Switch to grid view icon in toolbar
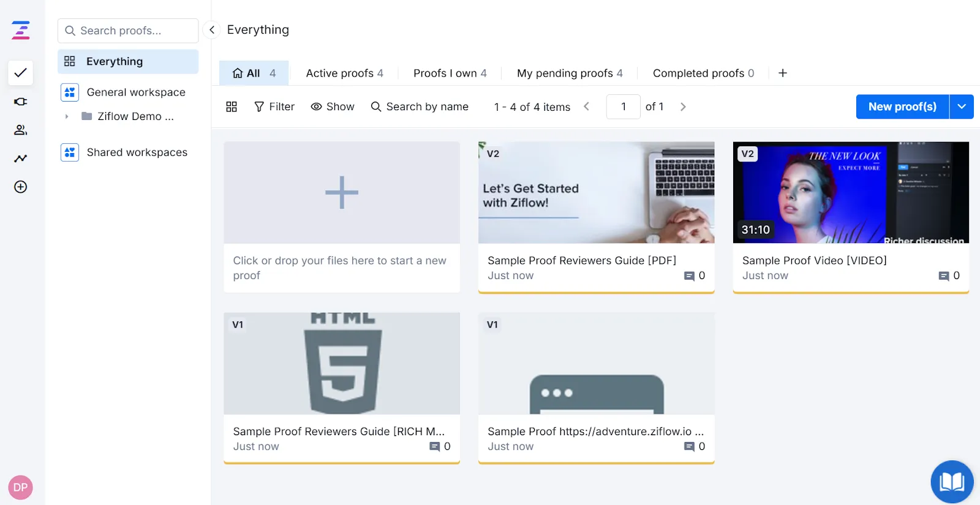 coord(232,107)
